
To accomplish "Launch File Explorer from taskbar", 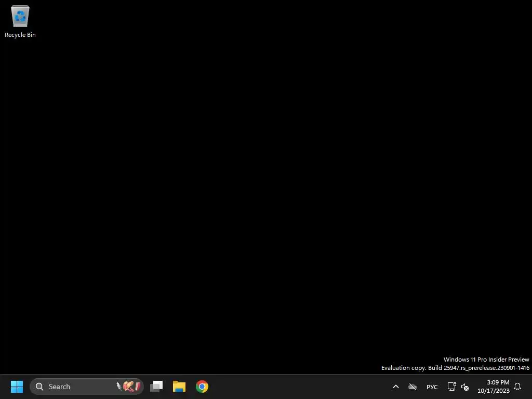I will click(179, 387).
